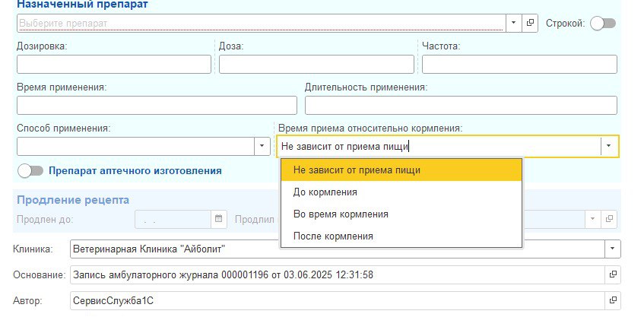Focus the Длительность применения field
644x333 pixels.
(x=461, y=106)
